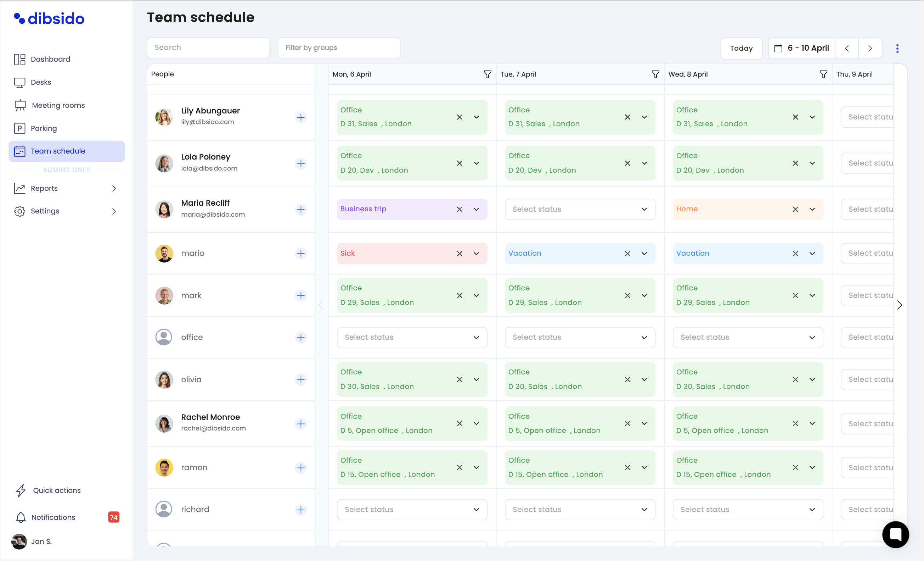The height and width of the screenshot is (561, 924).
Task: Click the Today button
Action: tap(741, 49)
